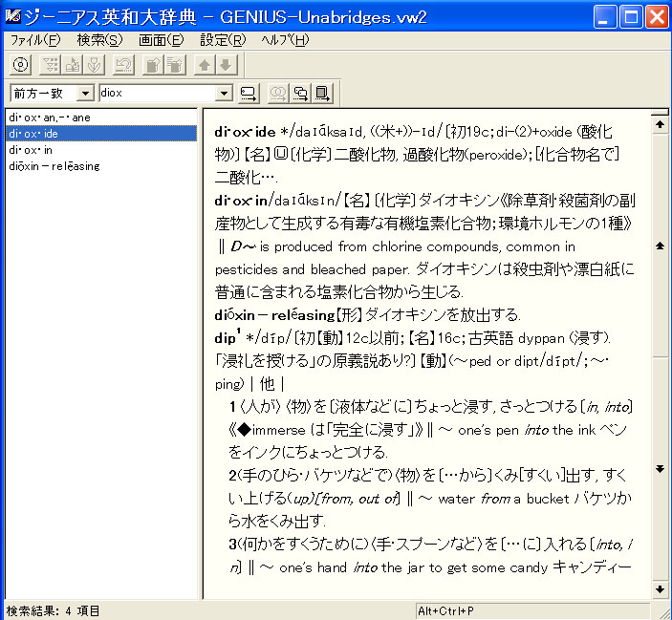Click the overlapping windows icon in the search bar

pyautogui.click(x=301, y=93)
